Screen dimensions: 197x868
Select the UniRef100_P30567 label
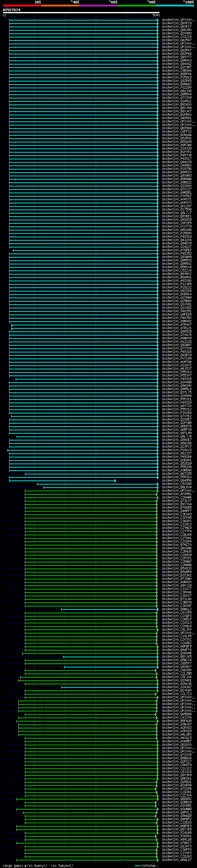[177, 196]
